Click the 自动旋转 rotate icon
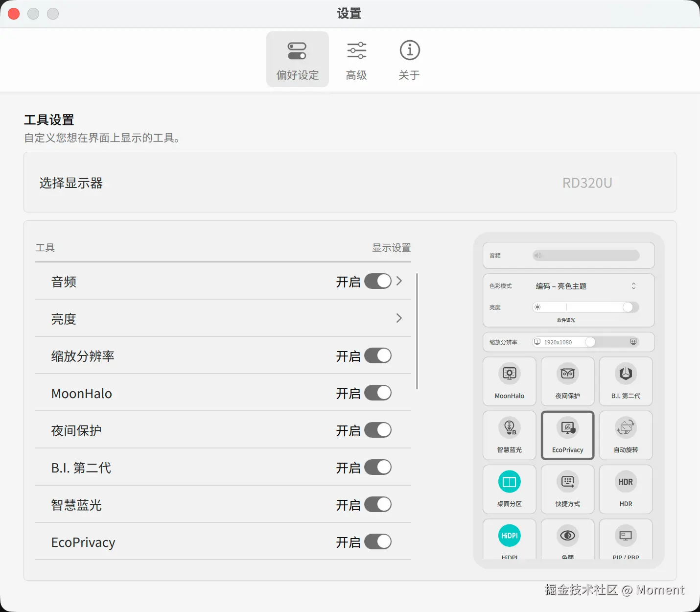This screenshot has height=612, width=700. (626, 427)
